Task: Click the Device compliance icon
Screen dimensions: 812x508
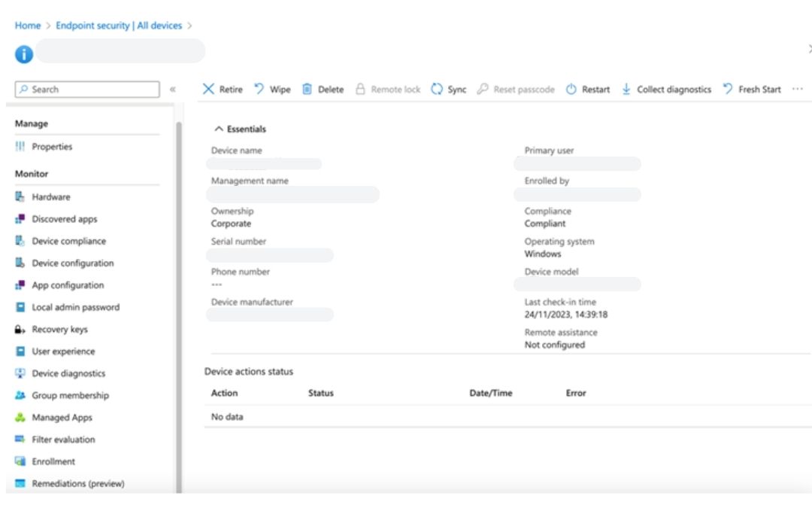Action: tap(20, 241)
